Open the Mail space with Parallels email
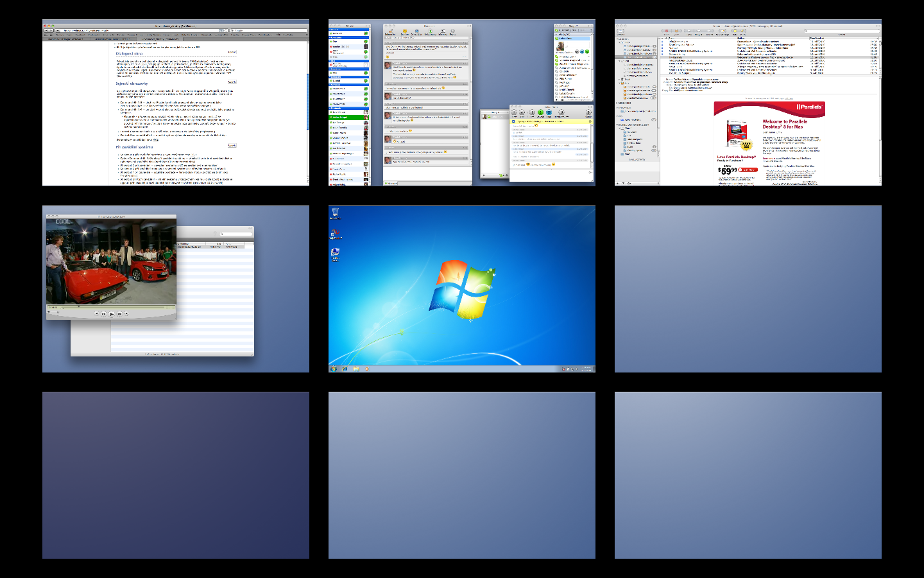The width and height of the screenshot is (924, 578). [x=748, y=103]
